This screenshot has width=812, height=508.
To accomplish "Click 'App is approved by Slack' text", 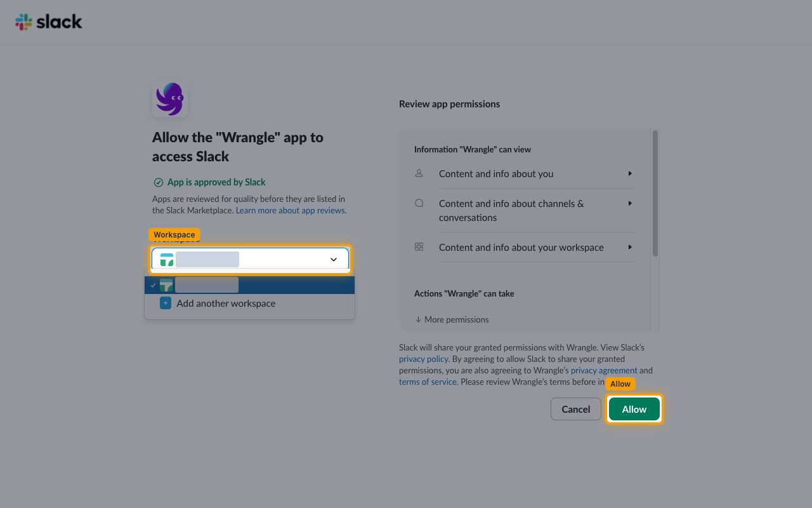I will 216,182.
